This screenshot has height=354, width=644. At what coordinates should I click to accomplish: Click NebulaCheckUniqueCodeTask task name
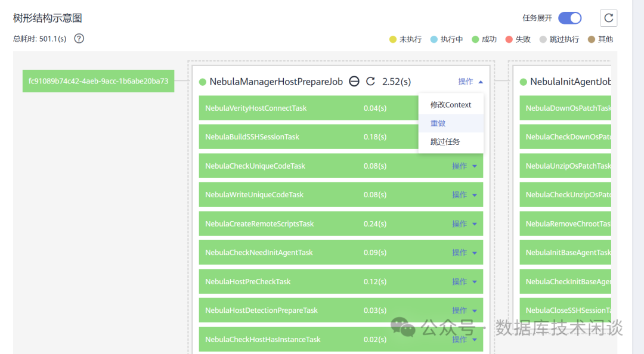tap(255, 166)
